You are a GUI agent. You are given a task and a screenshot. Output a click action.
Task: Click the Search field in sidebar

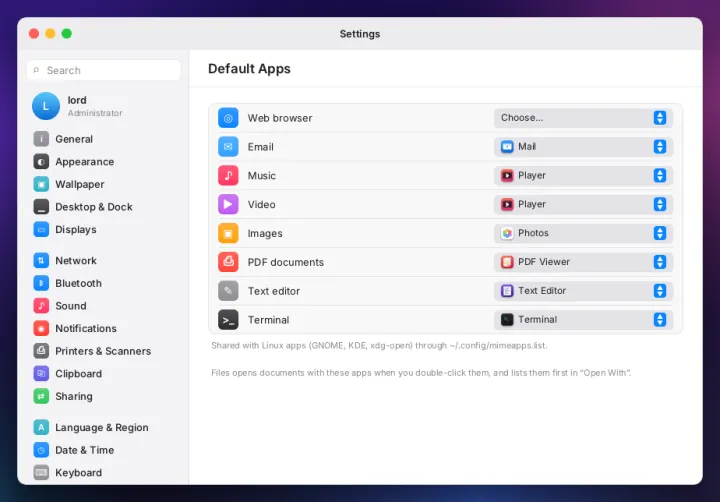point(104,70)
